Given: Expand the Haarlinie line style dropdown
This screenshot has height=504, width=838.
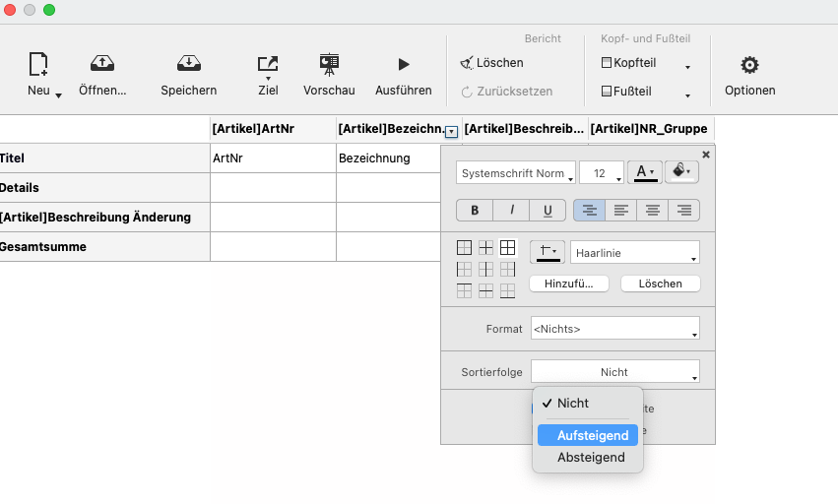Looking at the screenshot, I should [x=634, y=253].
